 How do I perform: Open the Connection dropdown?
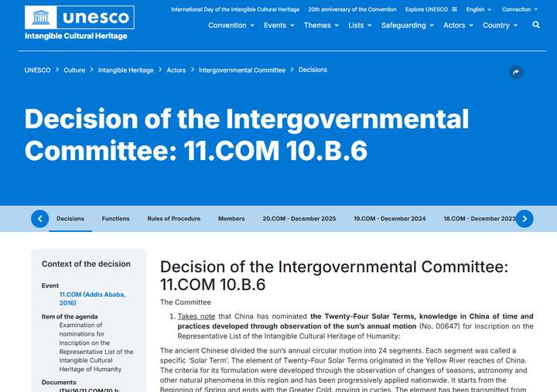tap(520, 9)
